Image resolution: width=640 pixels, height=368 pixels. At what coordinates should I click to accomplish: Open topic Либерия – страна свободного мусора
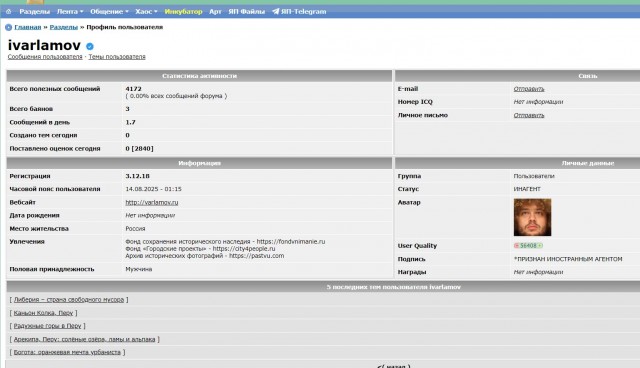(69, 299)
